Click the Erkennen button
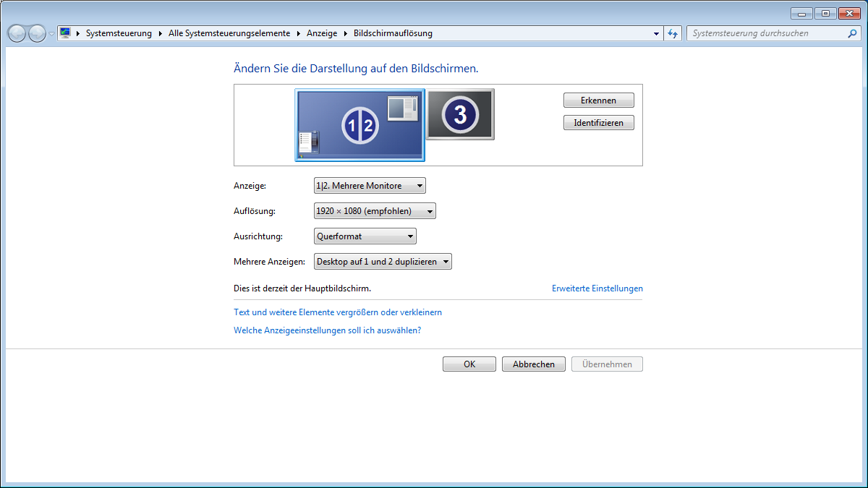This screenshot has height=488, width=868. click(x=599, y=100)
